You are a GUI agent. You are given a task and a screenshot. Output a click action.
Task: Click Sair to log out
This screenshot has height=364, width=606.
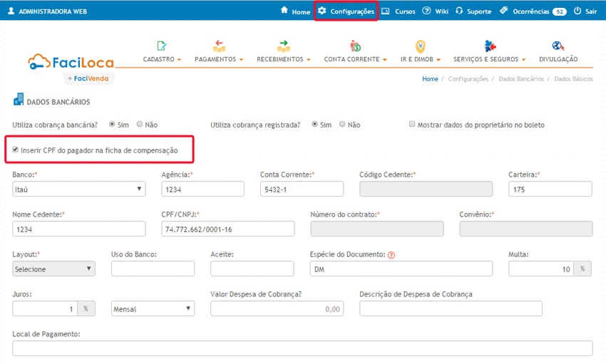[585, 11]
